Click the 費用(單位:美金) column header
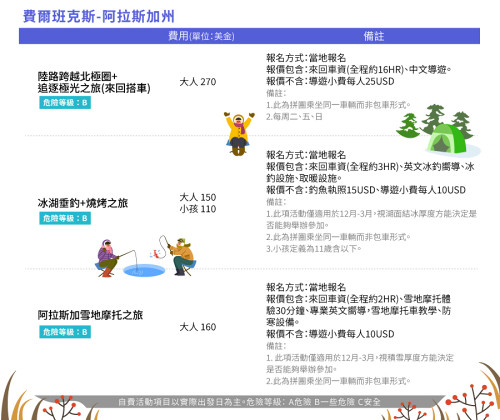This screenshot has height=420, width=500. point(201,36)
